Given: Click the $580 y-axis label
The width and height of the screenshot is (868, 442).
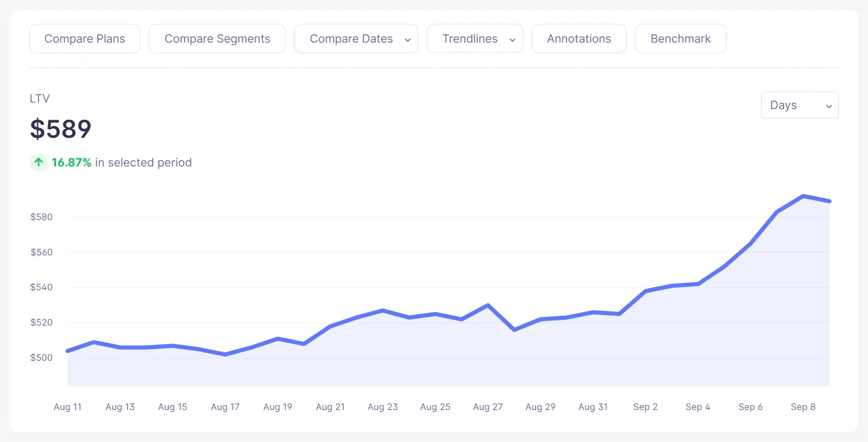Looking at the screenshot, I should (x=41, y=217).
